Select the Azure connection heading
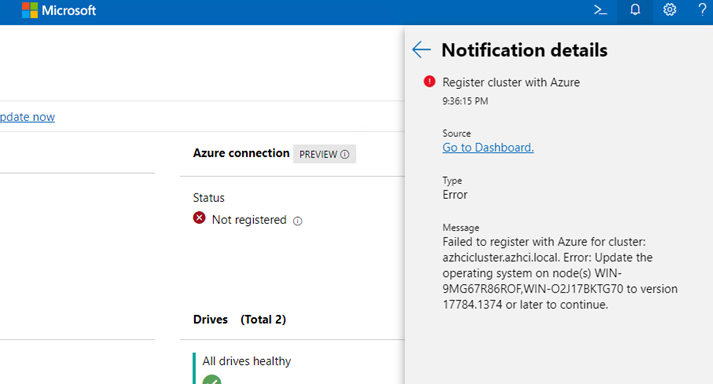This screenshot has height=384, width=713. (241, 153)
